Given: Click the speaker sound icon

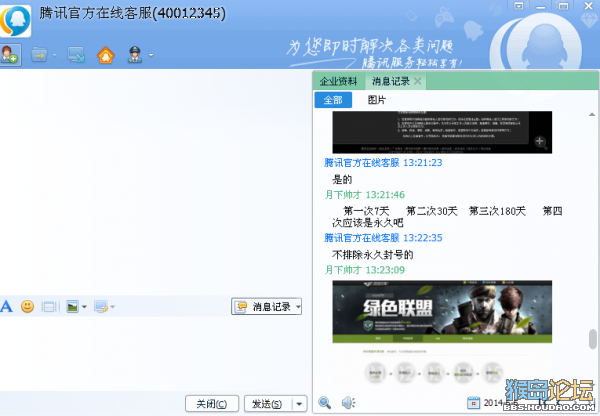Looking at the screenshot, I should click(x=348, y=403).
